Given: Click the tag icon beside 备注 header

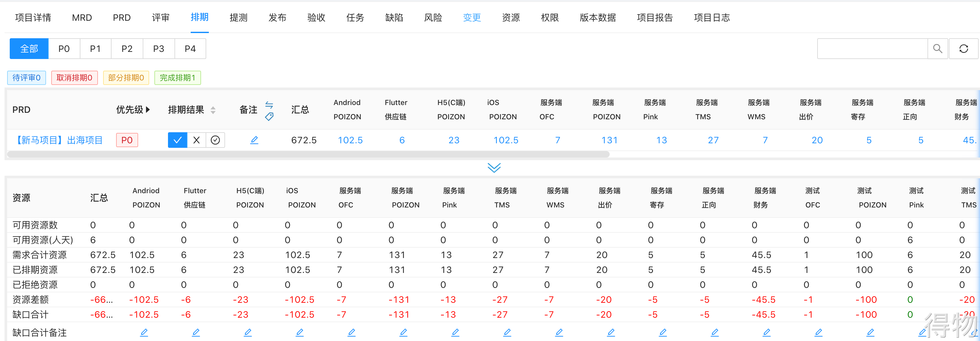Looking at the screenshot, I should point(269,117).
